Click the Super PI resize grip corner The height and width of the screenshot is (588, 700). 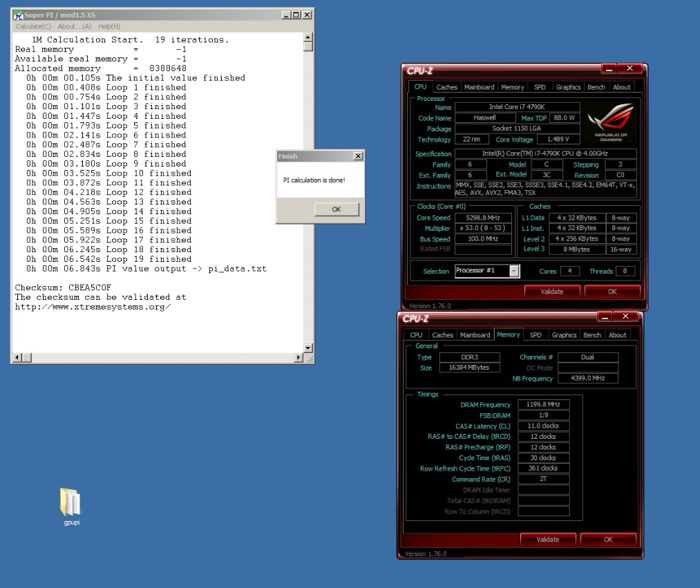(x=310, y=359)
